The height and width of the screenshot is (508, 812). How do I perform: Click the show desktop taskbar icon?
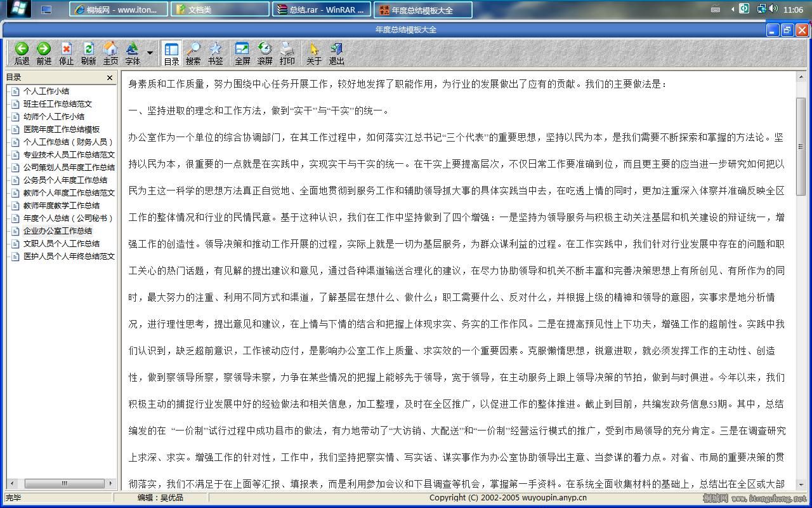(46, 10)
